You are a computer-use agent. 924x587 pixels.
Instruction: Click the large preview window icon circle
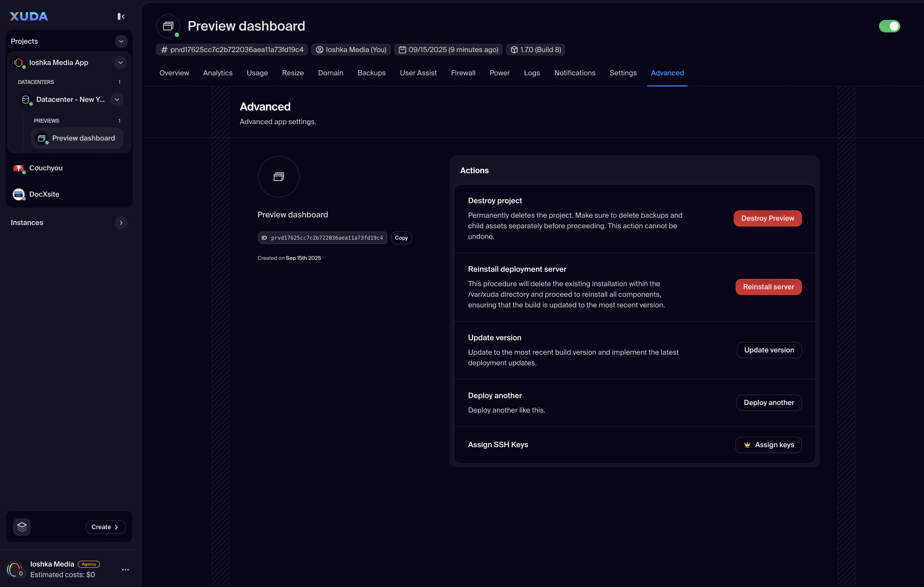(279, 177)
